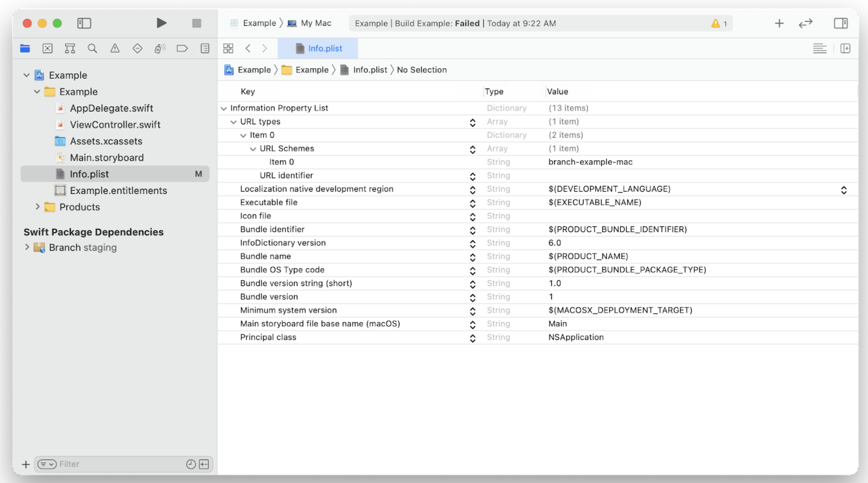Open related items grid menu

tap(228, 48)
